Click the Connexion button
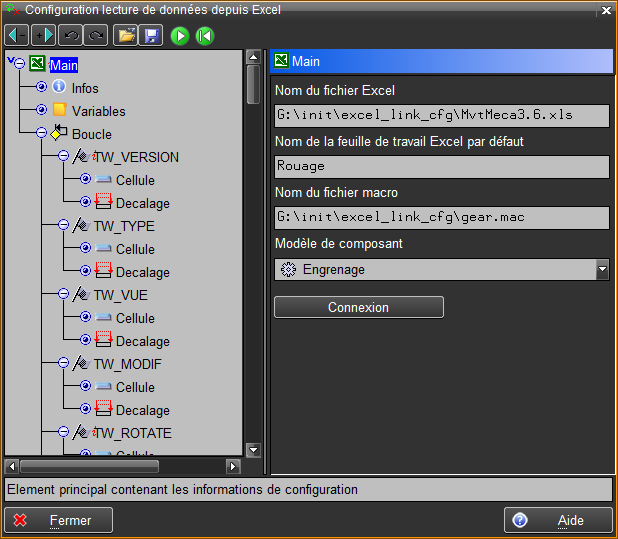The height and width of the screenshot is (539, 618). coord(358,307)
